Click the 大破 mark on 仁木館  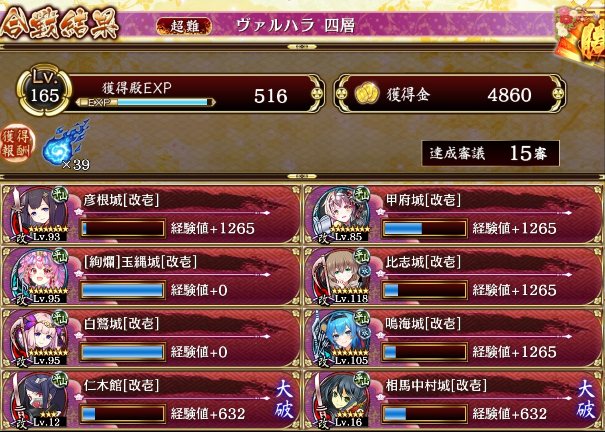(x=284, y=400)
